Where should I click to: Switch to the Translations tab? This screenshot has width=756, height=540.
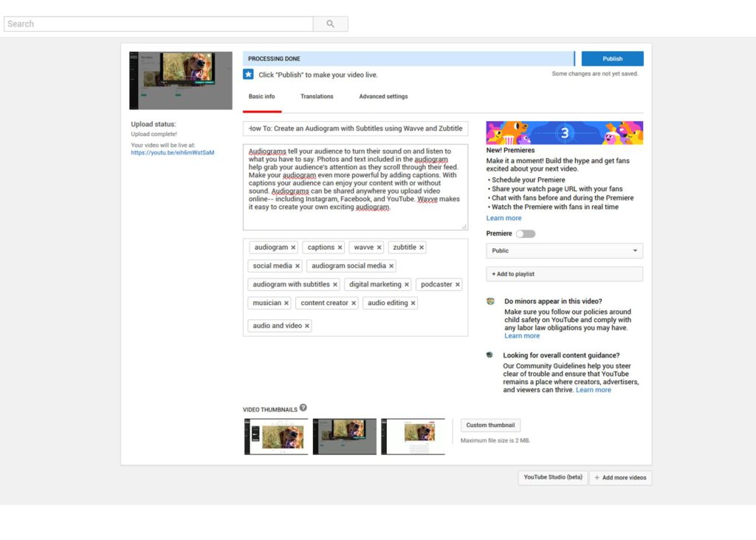coord(317,97)
